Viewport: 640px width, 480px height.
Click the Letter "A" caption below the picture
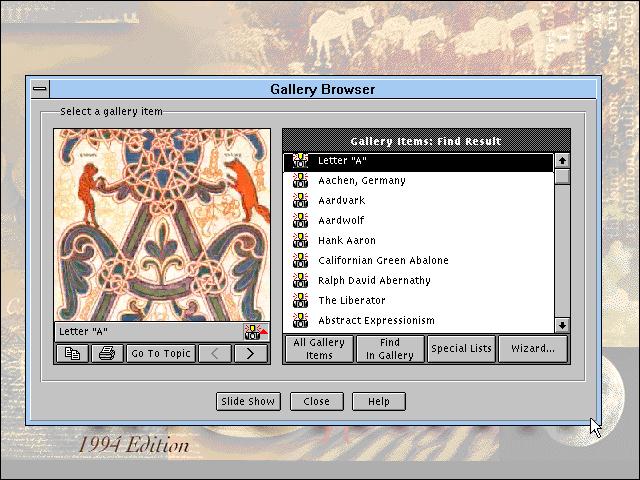tap(83, 331)
